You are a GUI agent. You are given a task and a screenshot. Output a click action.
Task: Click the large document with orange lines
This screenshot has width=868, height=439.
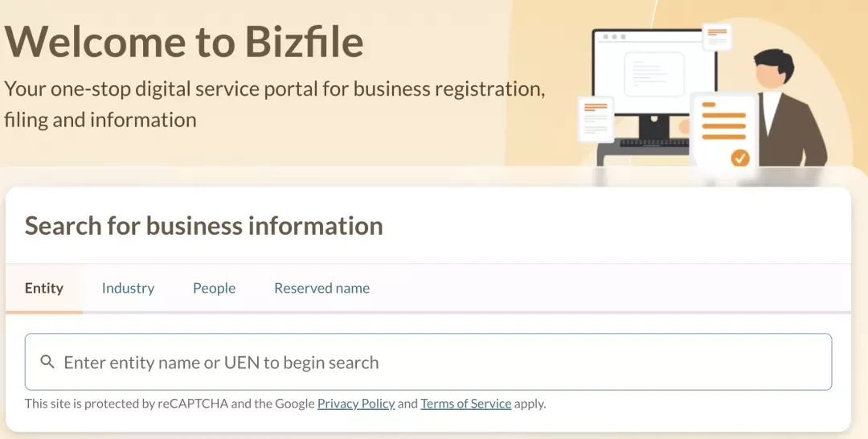click(x=724, y=133)
